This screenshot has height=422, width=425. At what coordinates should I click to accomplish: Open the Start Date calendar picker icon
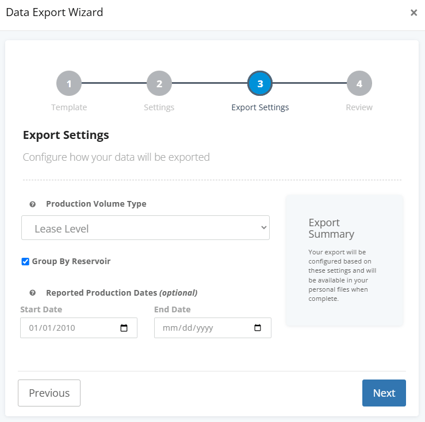coord(124,328)
